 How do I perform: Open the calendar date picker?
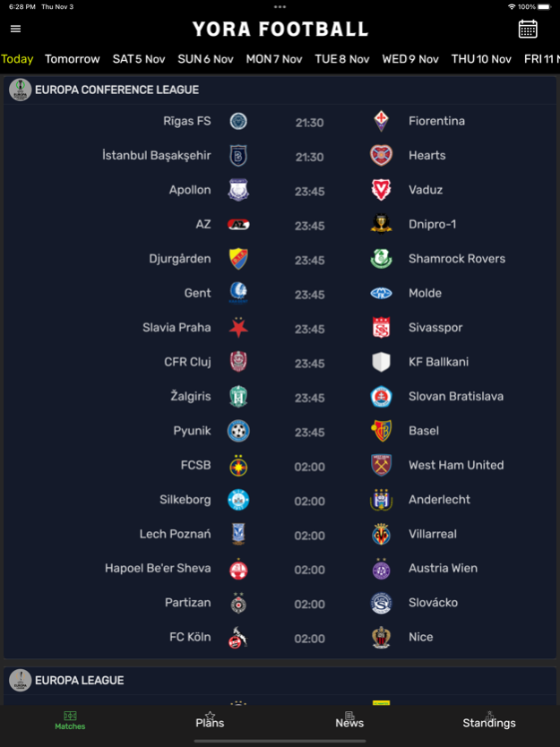pos(528,29)
